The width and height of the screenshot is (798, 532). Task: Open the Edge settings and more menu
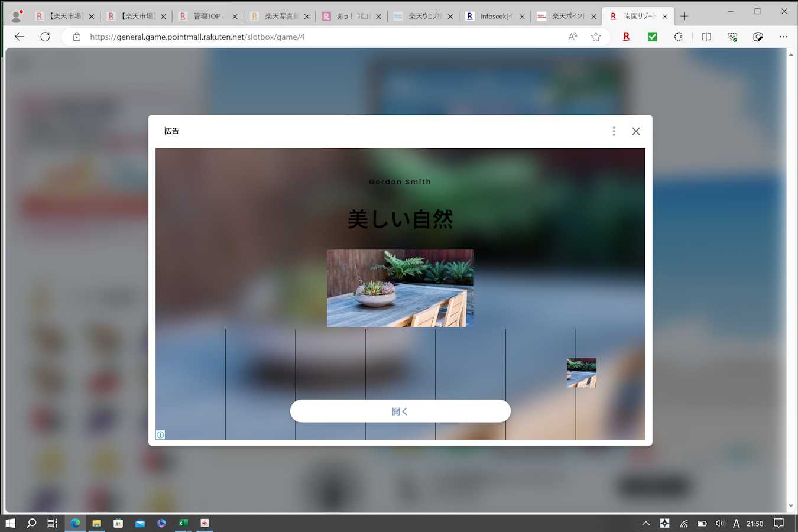point(783,37)
